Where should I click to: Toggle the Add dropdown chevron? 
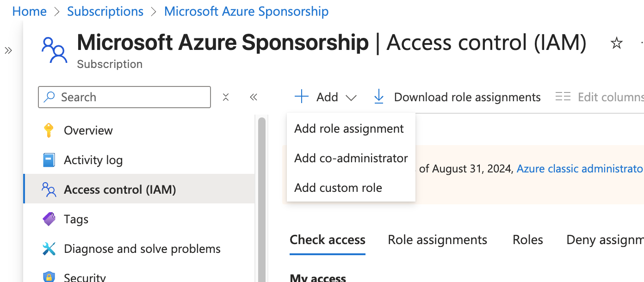tap(351, 98)
